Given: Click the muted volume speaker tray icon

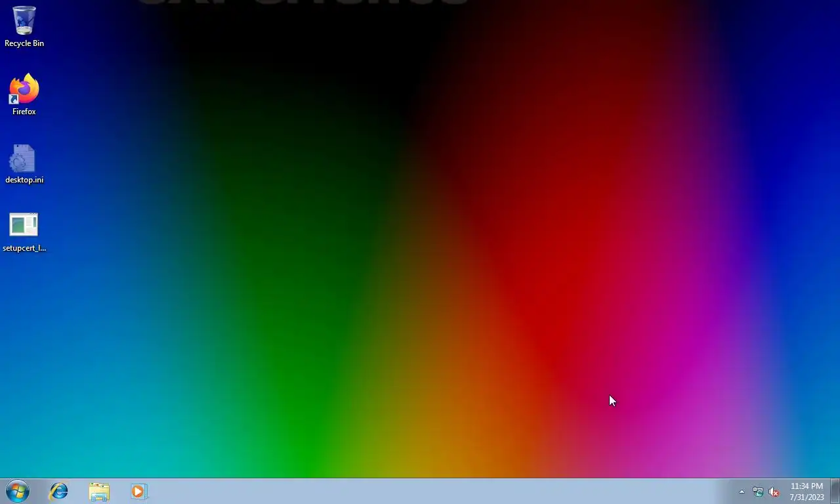Looking at the screenshot, I should coord(774,492).
